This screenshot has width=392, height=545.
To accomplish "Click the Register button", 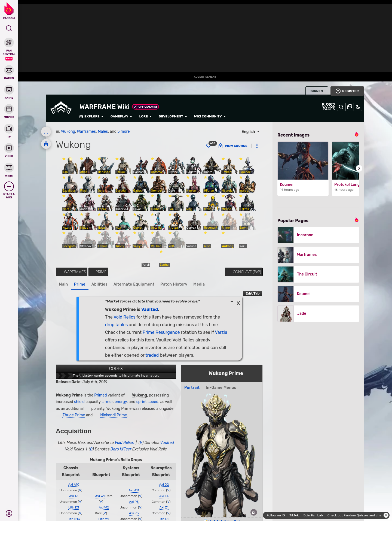I will click(347, 91).
